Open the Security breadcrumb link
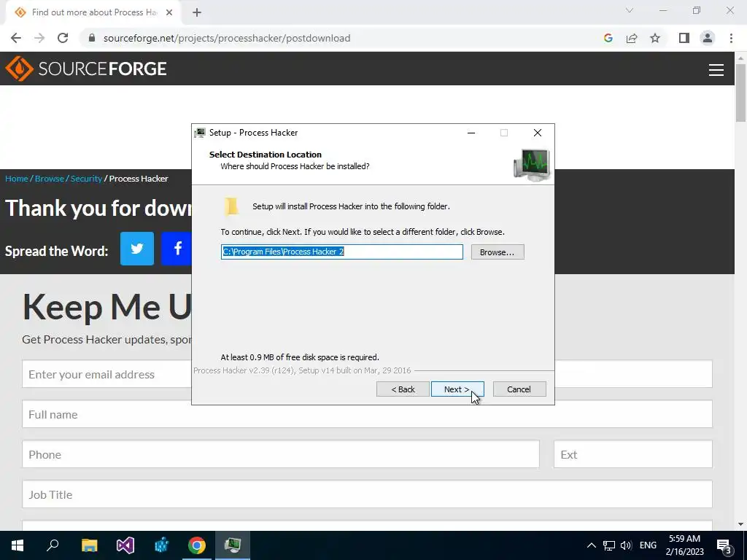The image size is (747, 560). coord(86,179)
